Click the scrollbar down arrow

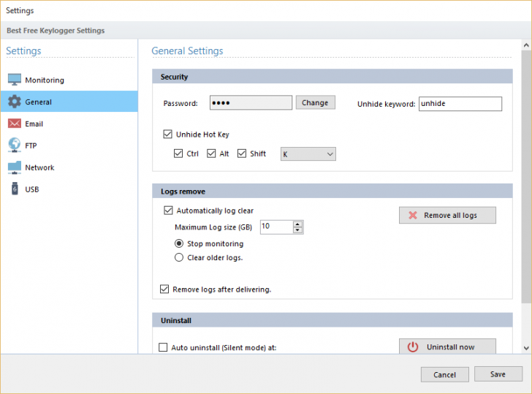click(526, 348)
